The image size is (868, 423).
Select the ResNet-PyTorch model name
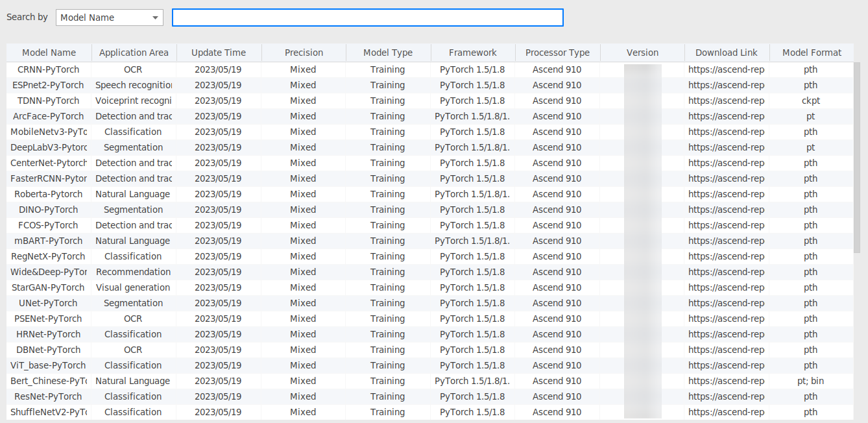pos(49,396)
